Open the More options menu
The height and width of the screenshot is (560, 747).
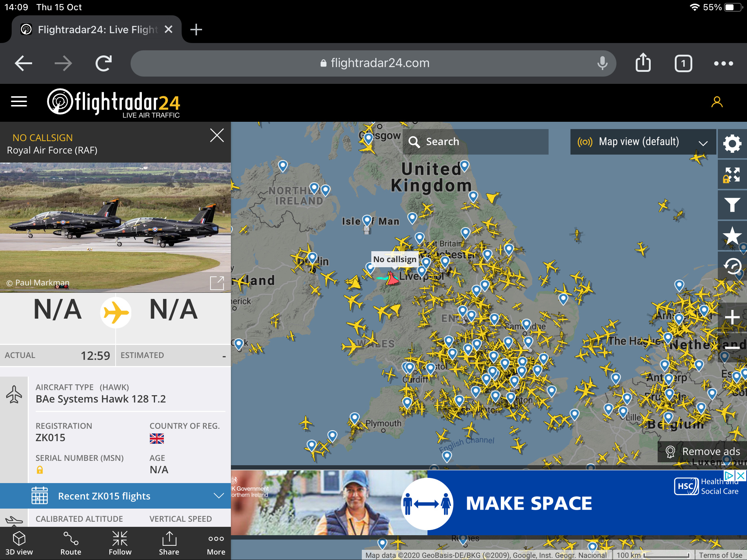click(216, 543)
